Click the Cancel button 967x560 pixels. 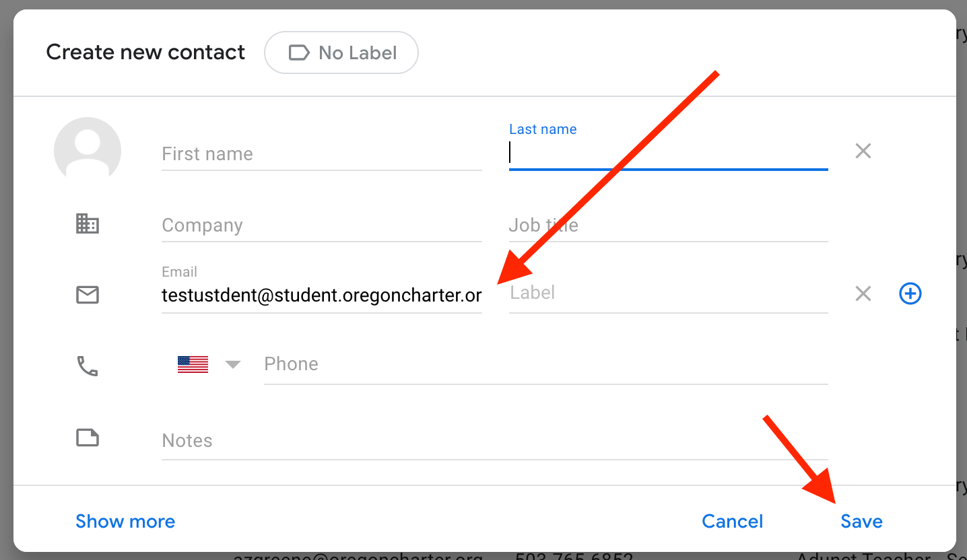[x=733, y=522]
